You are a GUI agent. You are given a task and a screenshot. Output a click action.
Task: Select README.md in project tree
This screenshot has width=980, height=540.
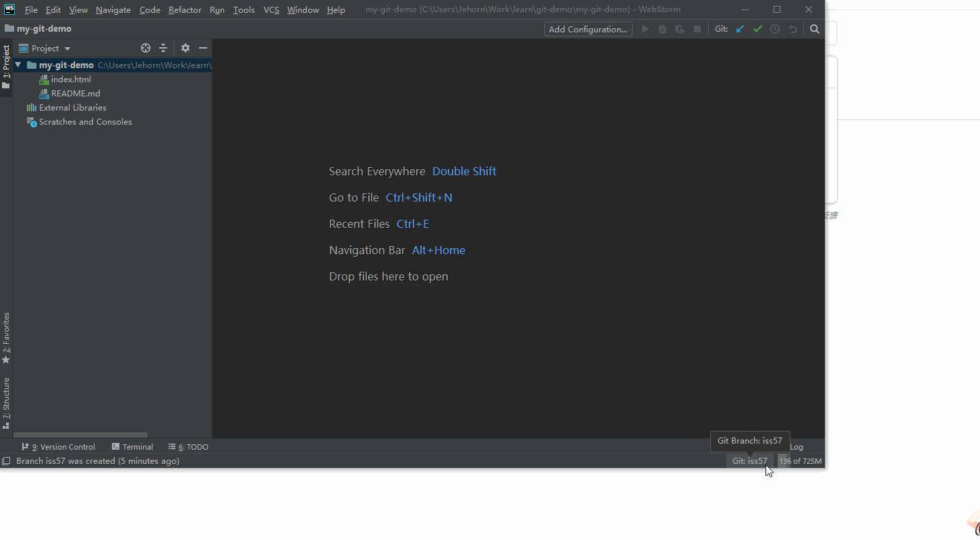click(76, 94)
